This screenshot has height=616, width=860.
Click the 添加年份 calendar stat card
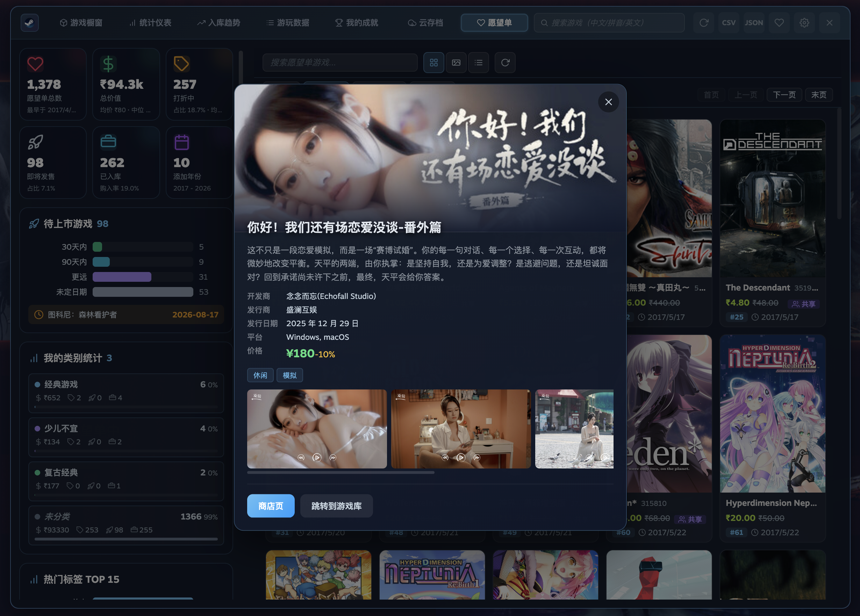(200, 163)
